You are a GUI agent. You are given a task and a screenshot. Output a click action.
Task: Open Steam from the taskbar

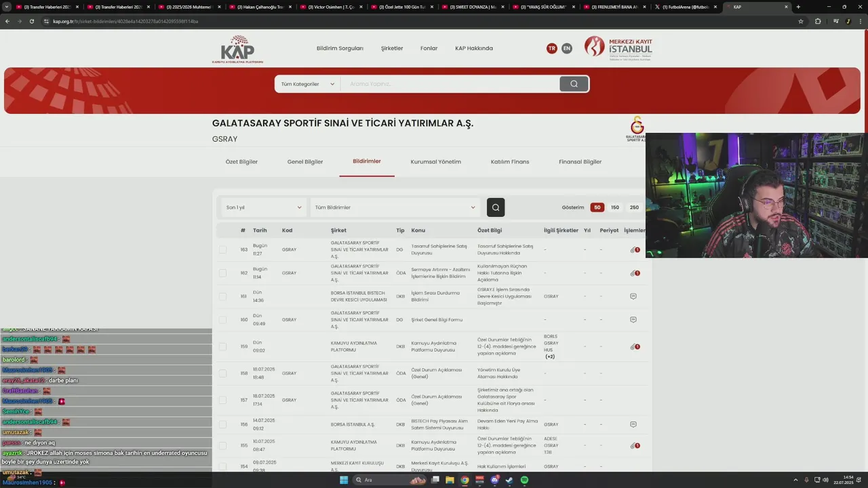[509, 480]
